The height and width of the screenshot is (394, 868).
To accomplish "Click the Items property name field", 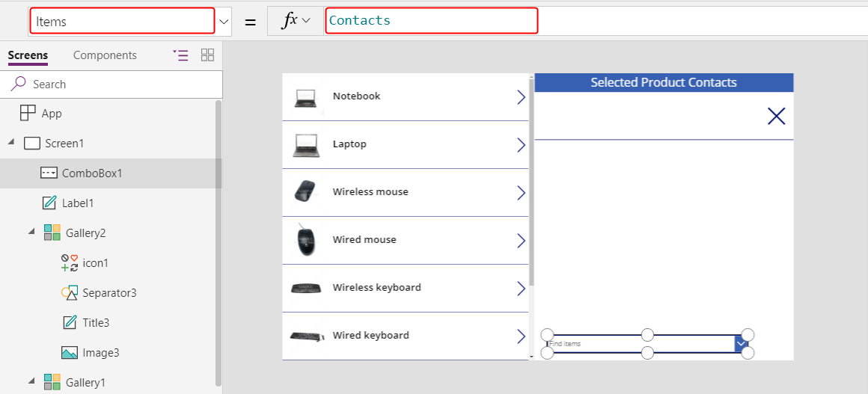I will 122,22.
